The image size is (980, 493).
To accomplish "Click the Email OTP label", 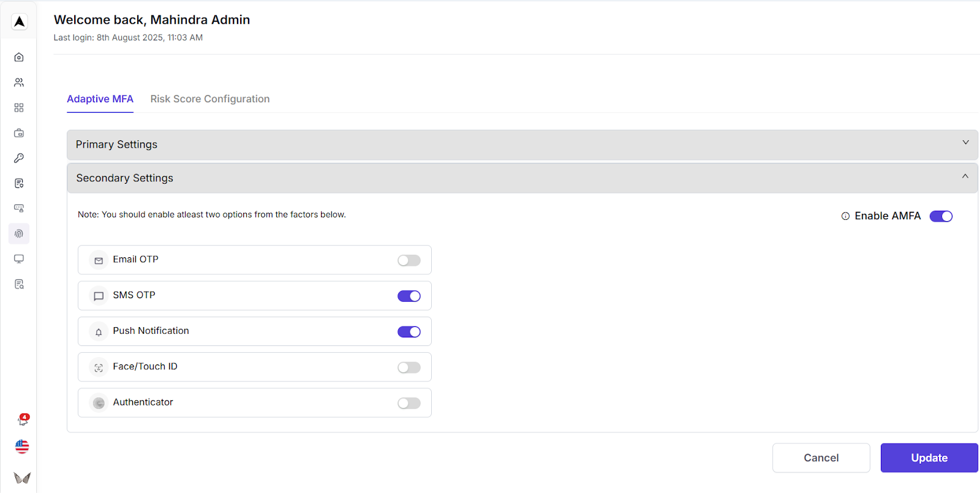I will pyautogui.click(x=135, y=260).
